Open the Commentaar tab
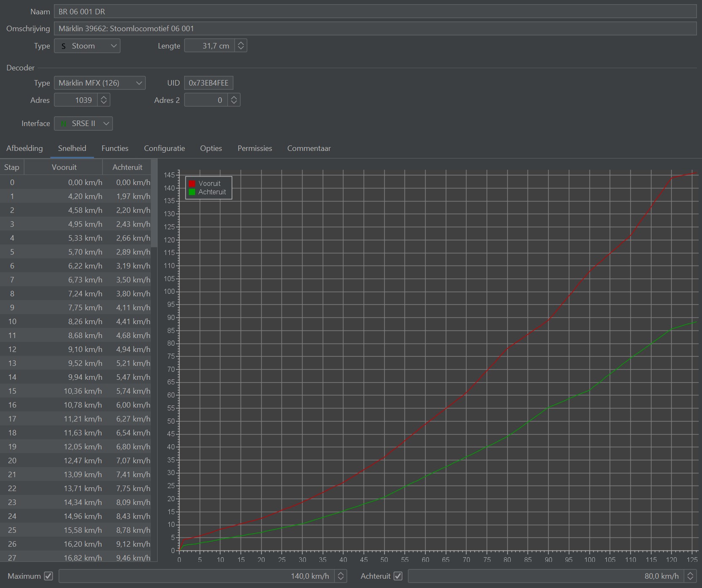This screenshot has width=702, height=588. (x=309, y=148)
